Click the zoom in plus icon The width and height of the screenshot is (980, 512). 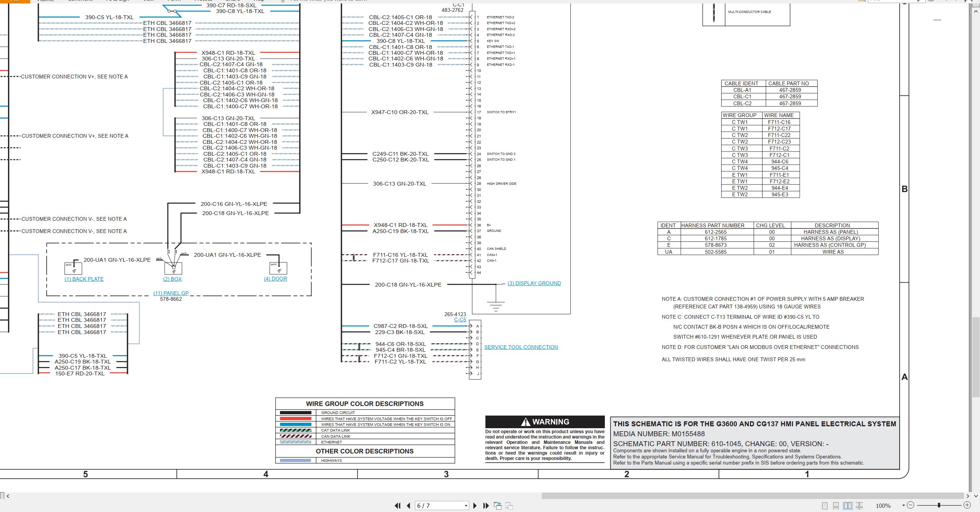pyautogui.click(x=967, y=505)
